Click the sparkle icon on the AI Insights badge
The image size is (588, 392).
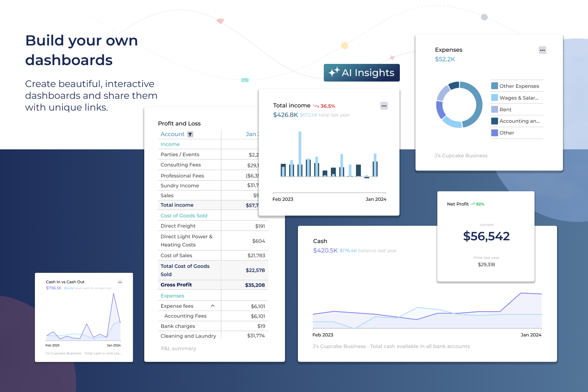coord(334,73)
